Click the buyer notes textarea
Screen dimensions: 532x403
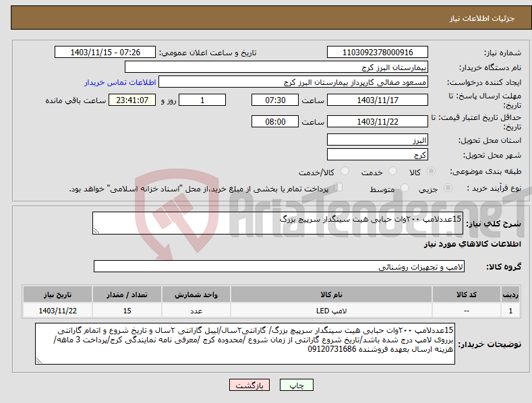point(245,344)
